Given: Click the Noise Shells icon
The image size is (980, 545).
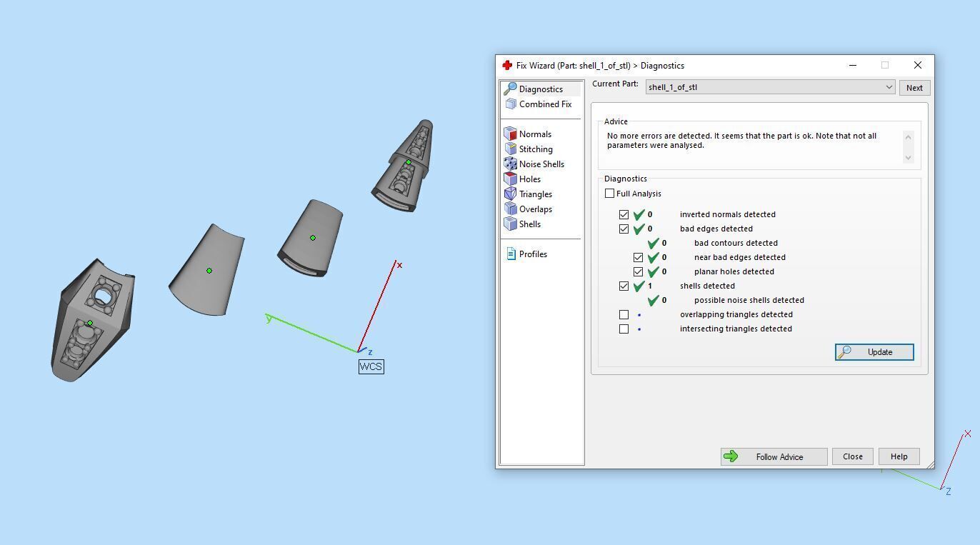Looking at the screenshot, I should click(x=510, y=164).
